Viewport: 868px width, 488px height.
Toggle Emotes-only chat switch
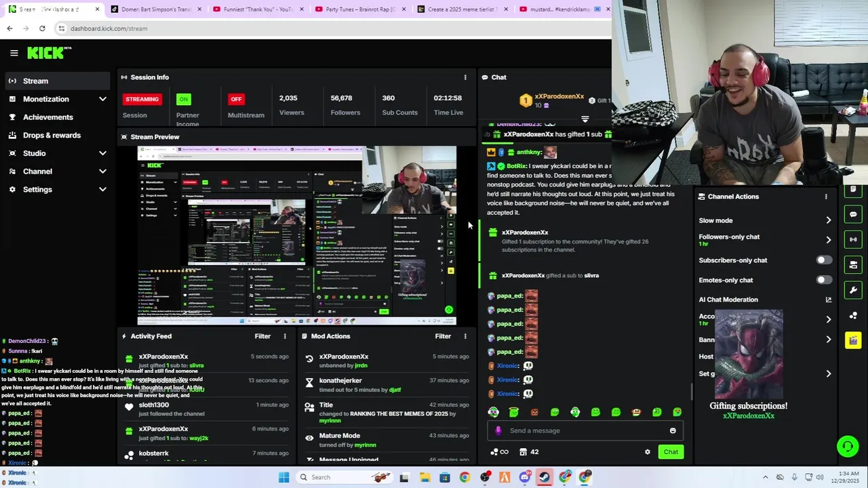coord(824,280)
